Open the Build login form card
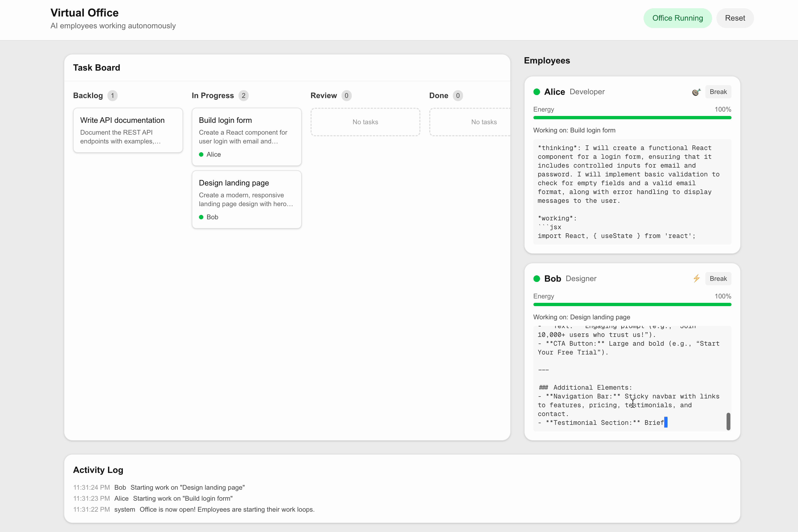This screenshot has height=532, width=798. point(247,137)
